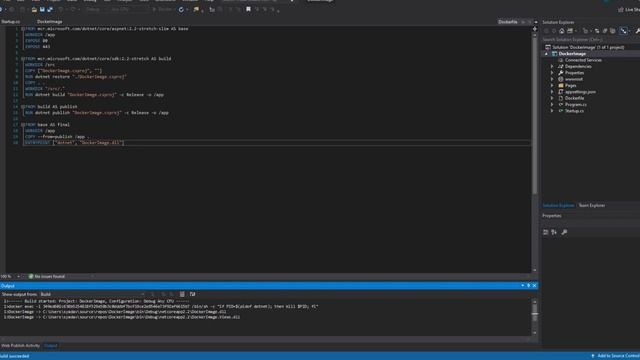Expand the wwwroot folder node
640x360 pixels.
pos(552,79)
